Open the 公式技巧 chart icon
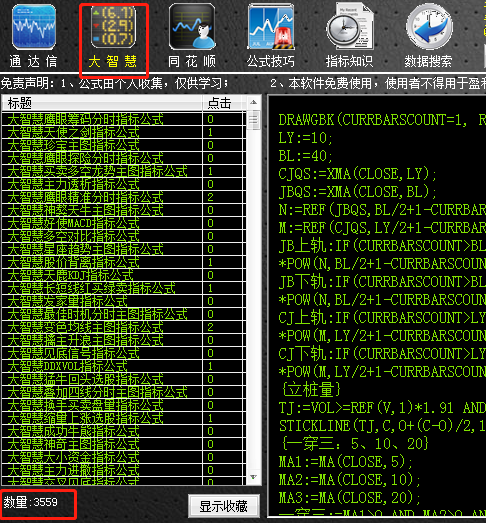The image size is (486, 523). (x=271, y=27)
